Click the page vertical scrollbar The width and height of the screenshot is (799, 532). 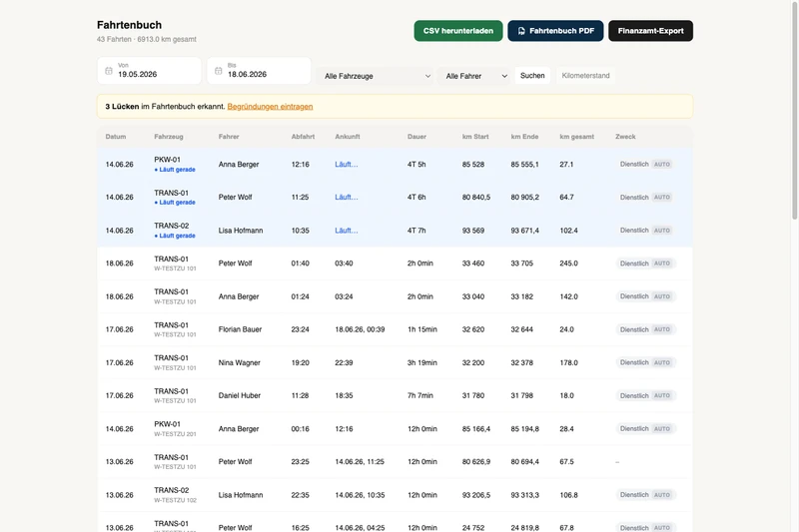[x=794, y=110]
